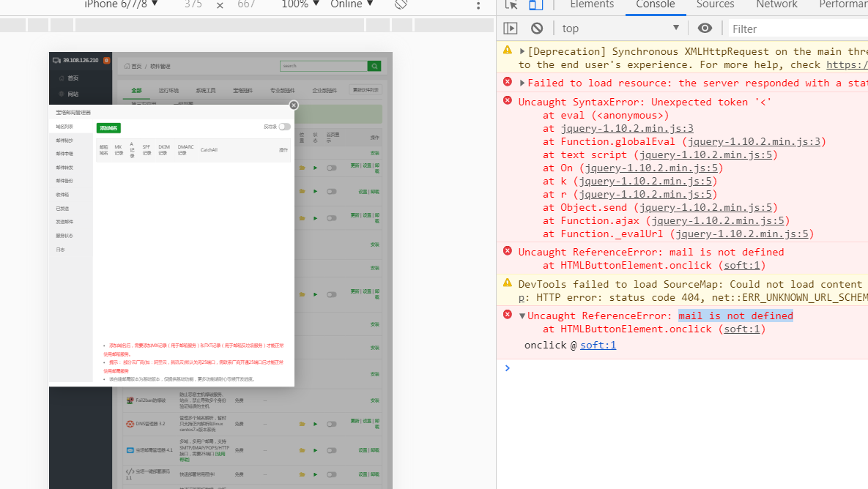
Task: Click the green search magnifier button
Action: coord(374,66)
